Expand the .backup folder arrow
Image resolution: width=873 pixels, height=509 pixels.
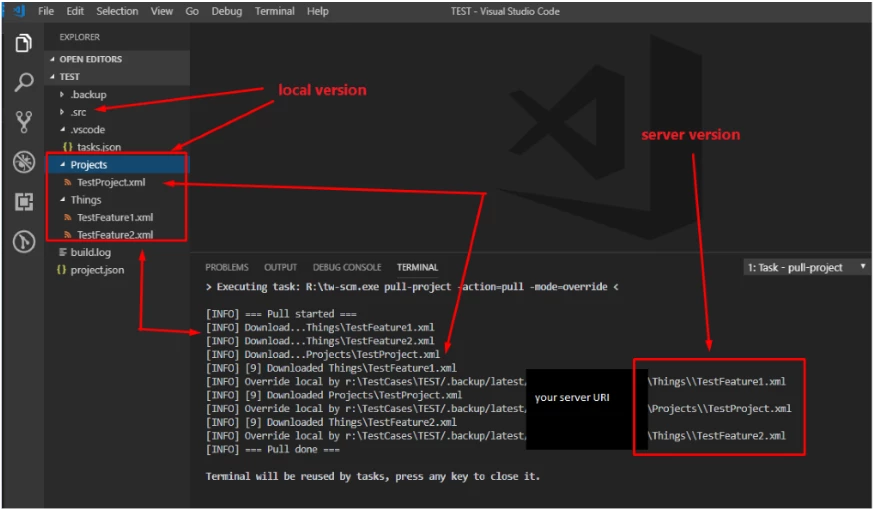point(62,94)
